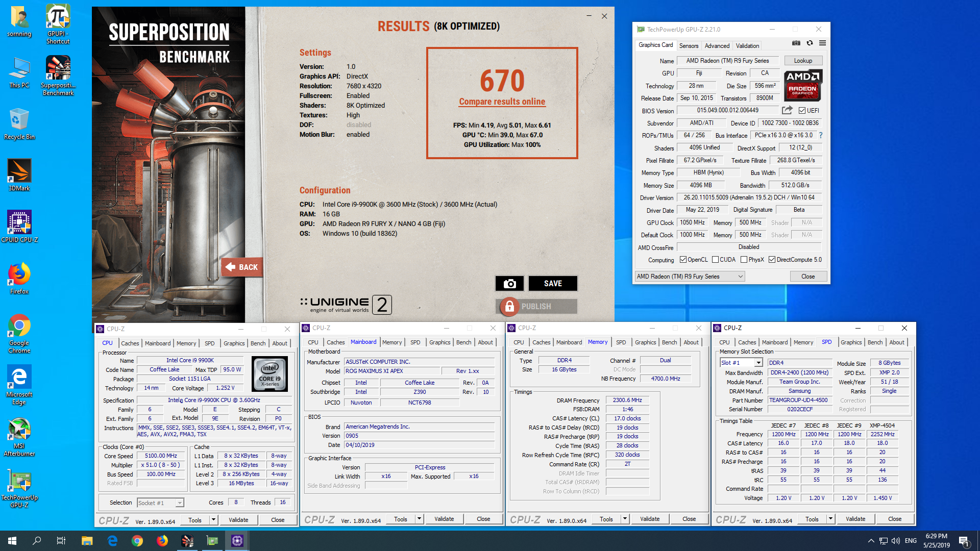Click the Compare results online link

502,102
